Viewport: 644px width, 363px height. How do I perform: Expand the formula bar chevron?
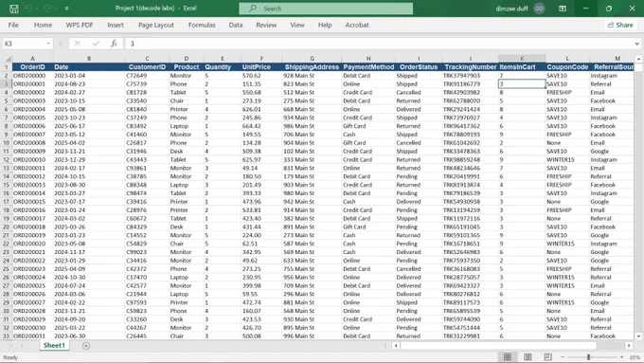636,44
